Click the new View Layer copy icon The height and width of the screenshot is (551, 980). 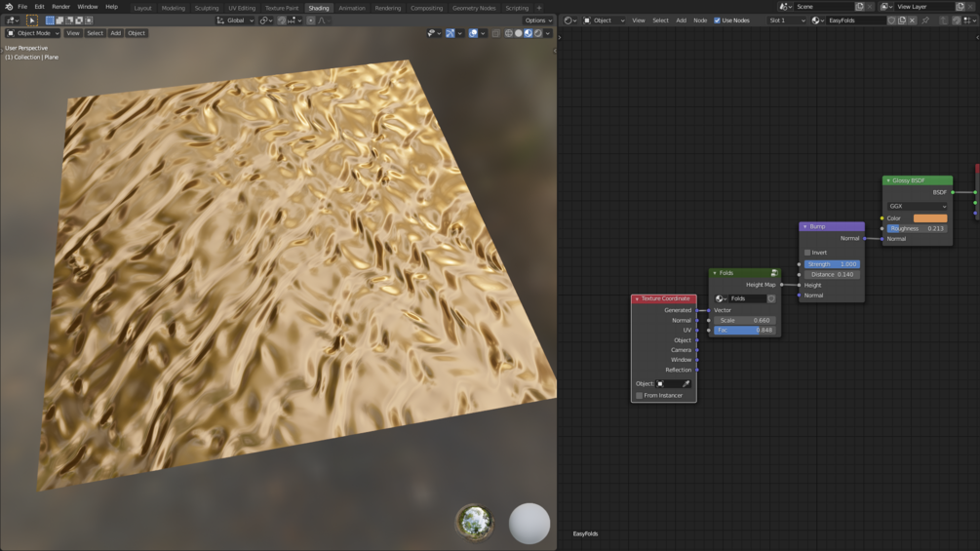pyautogui.click(x=960, y=7)
